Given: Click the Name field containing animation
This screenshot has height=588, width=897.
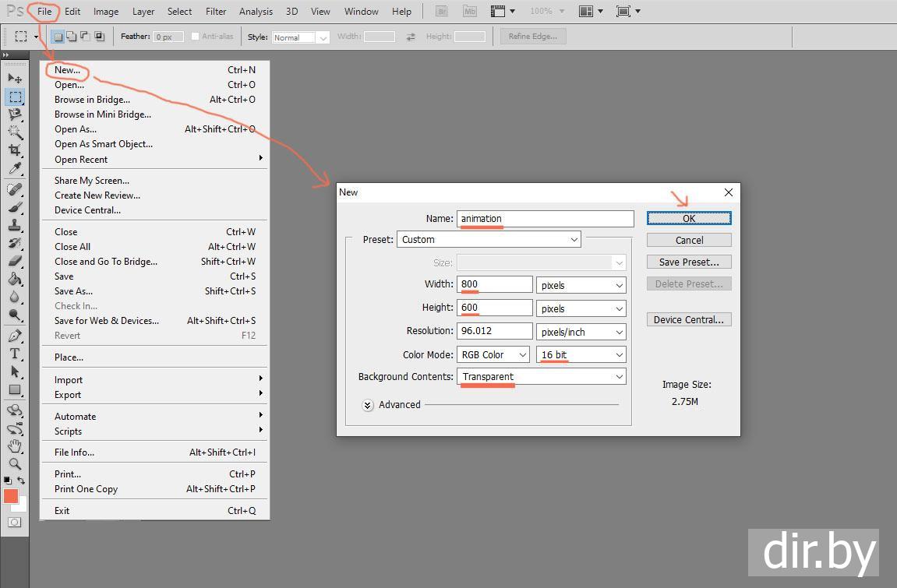Looking at the screenshot, I should coord(546,219).
